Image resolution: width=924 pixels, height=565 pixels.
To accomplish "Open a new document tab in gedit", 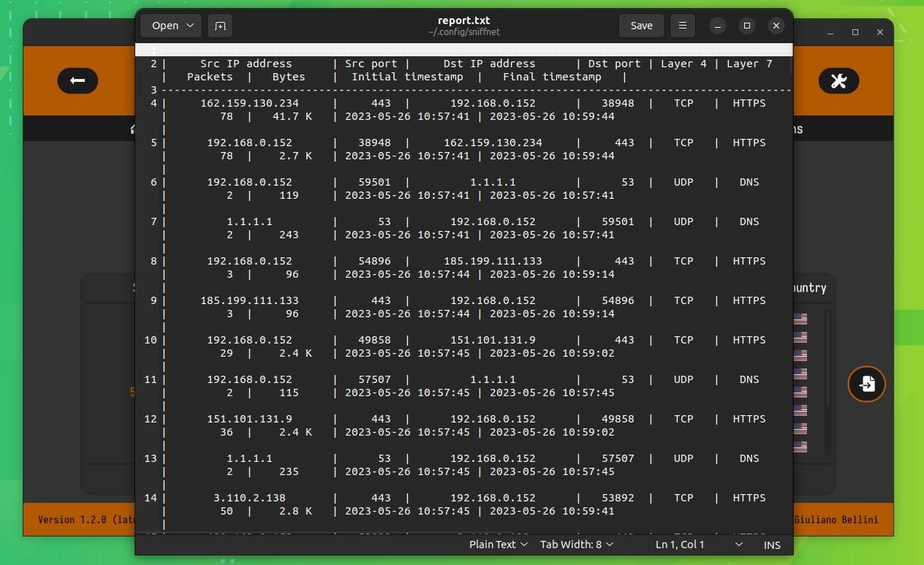I will click(220, 25).
